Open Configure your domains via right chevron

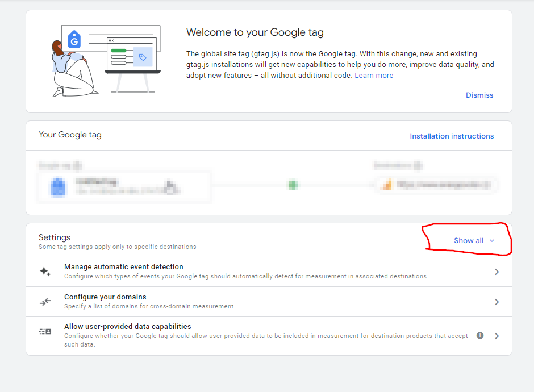pyautogui.click(x=497, y=302)
